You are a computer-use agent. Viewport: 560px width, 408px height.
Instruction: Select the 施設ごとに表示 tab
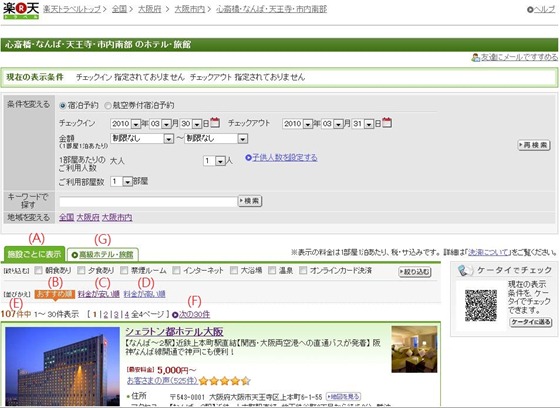coord(34,254)
